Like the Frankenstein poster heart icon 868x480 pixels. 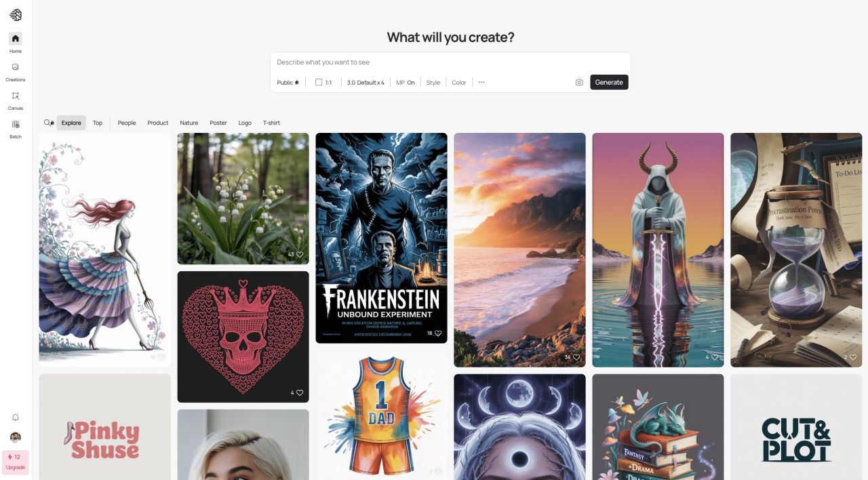click(x=438, y=333)
